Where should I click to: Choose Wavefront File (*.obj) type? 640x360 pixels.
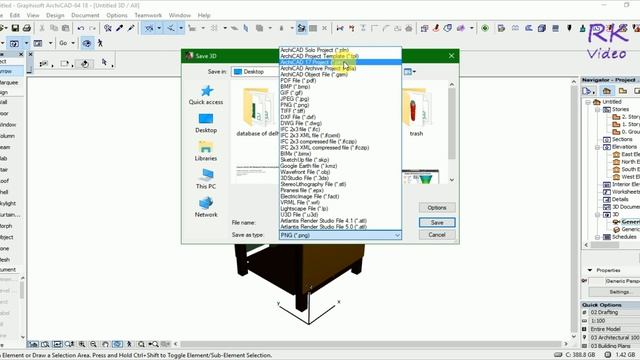pyautogui.click(x=340, y=172)
